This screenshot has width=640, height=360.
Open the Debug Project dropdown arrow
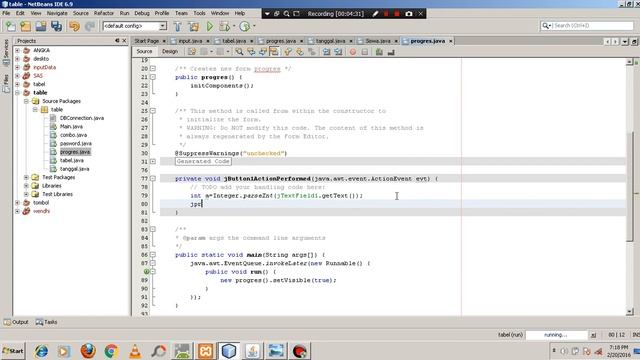234,27
